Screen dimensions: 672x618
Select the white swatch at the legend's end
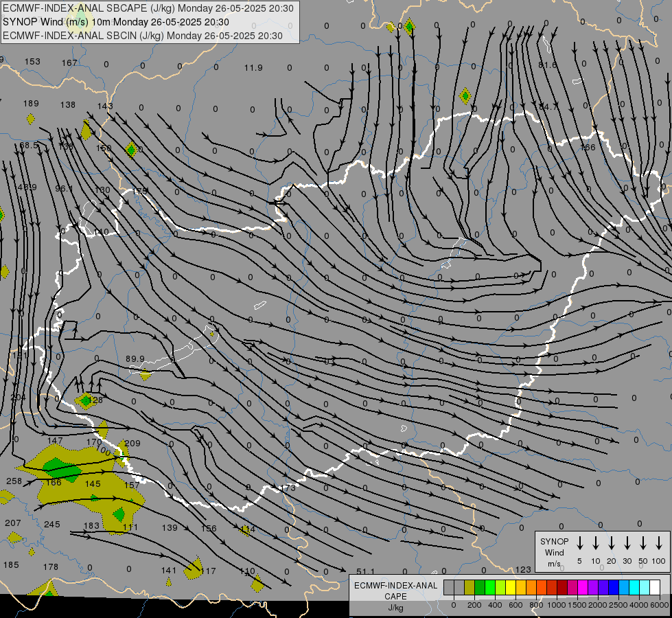tap(654, 588)
